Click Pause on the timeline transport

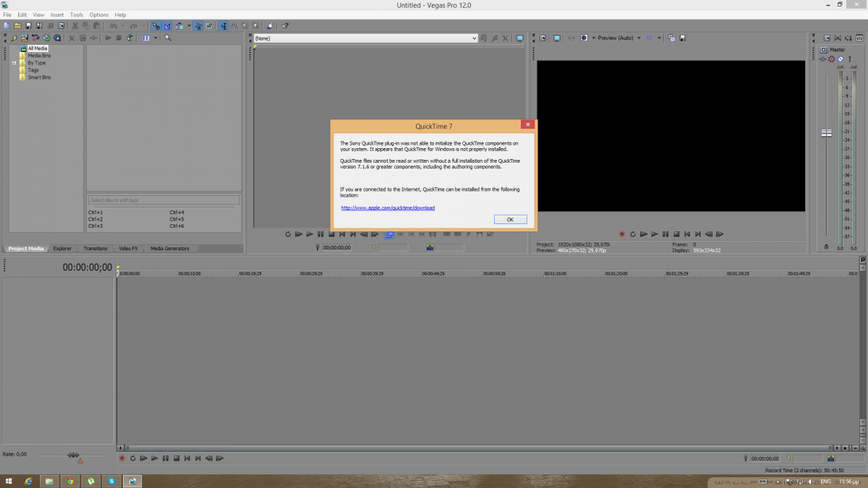coord(166,458)
